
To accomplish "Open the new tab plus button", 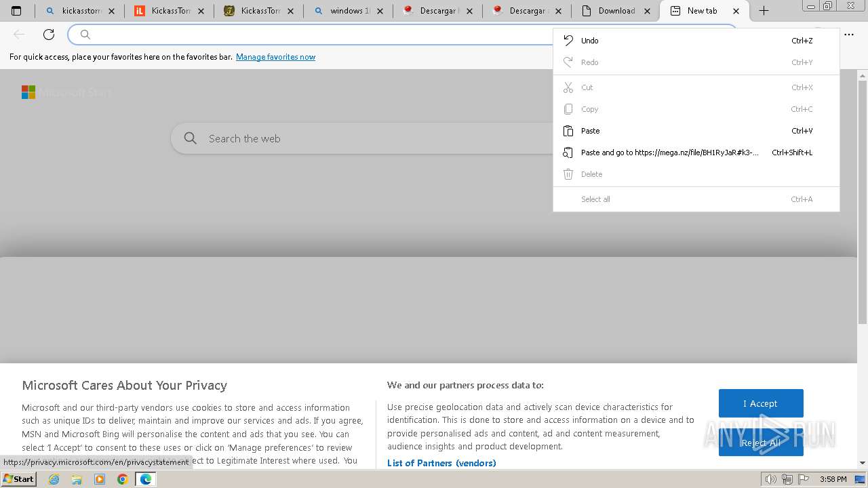I will [764, 11].
